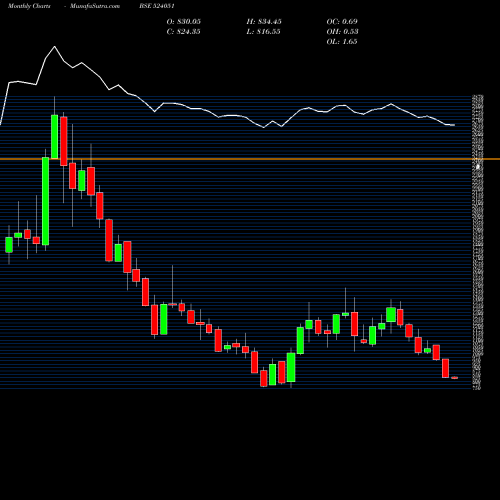The width and height of the screenshot is (500, 500).
Task: Click the orange horizontal price line
Action: 250,159
